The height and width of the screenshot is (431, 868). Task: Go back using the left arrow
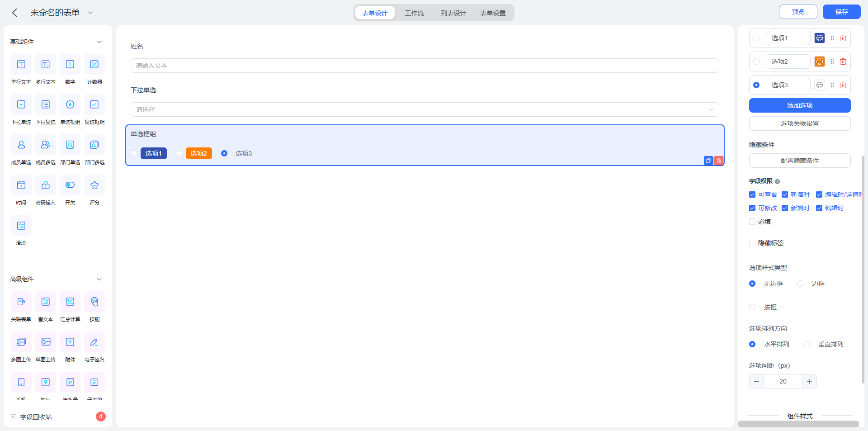coord(14,13)
